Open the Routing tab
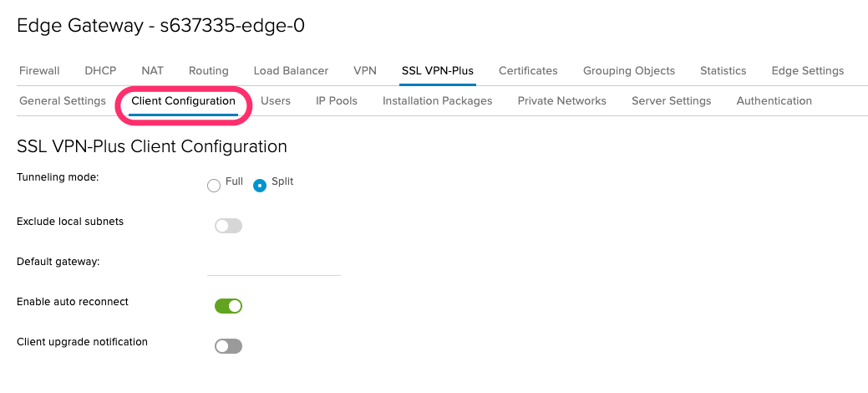This screenshot has width=868, height=393. pos(209,71)
